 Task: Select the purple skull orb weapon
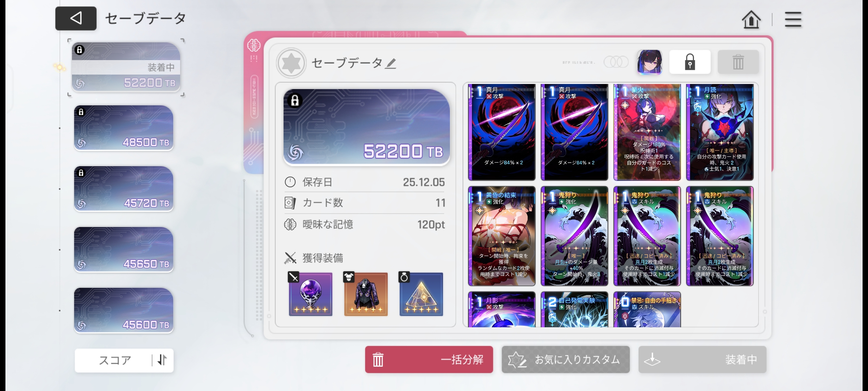click(x=310, y=294)
